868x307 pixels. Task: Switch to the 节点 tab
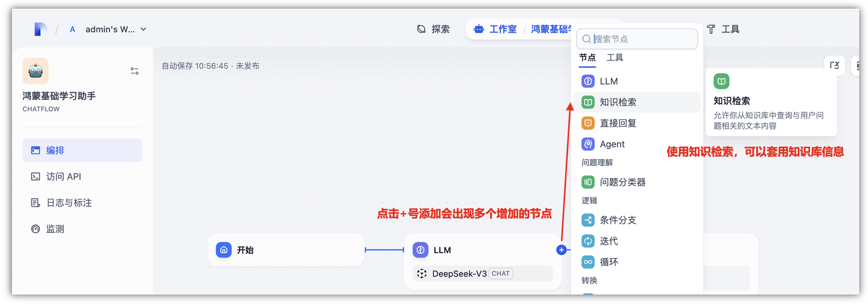[x=587, y=58]
